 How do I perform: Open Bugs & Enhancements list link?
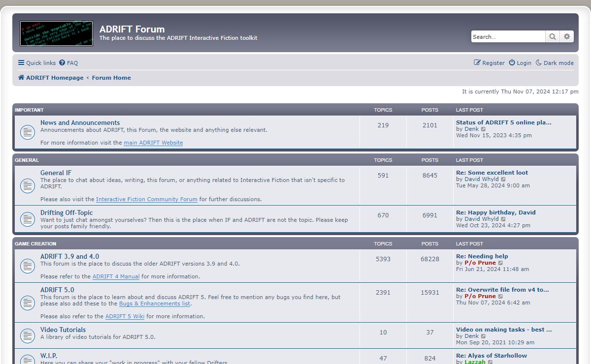(x=155, y=303)
